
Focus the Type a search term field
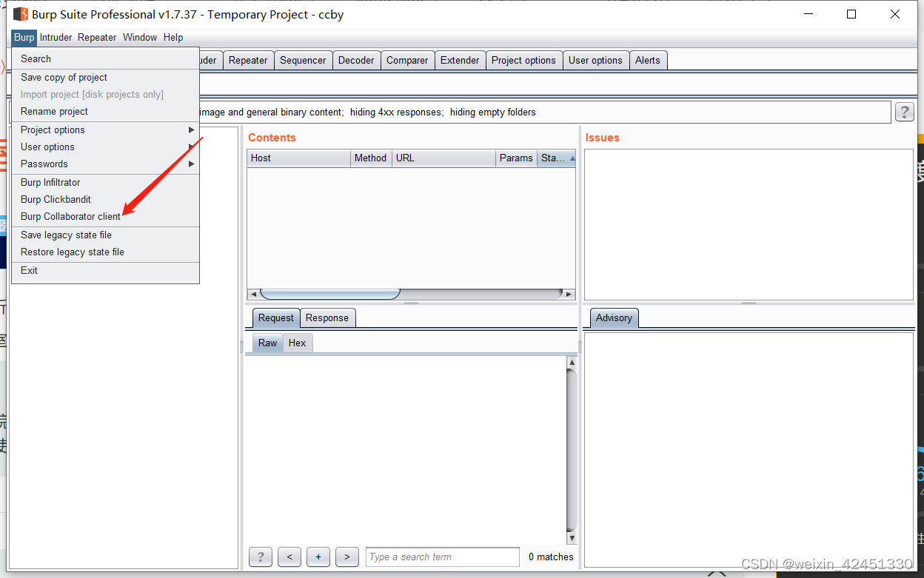point(443,557)
